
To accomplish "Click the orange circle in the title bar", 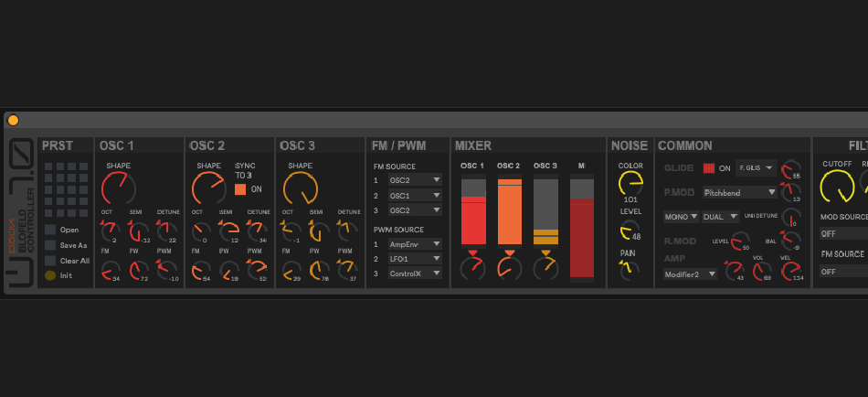I will click(13, 121).
